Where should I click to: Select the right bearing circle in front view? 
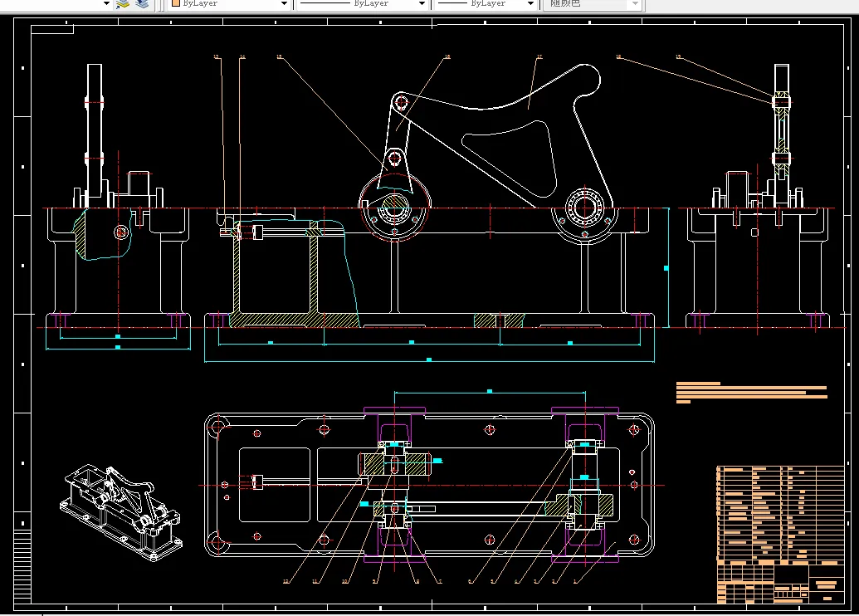(587, 208)
